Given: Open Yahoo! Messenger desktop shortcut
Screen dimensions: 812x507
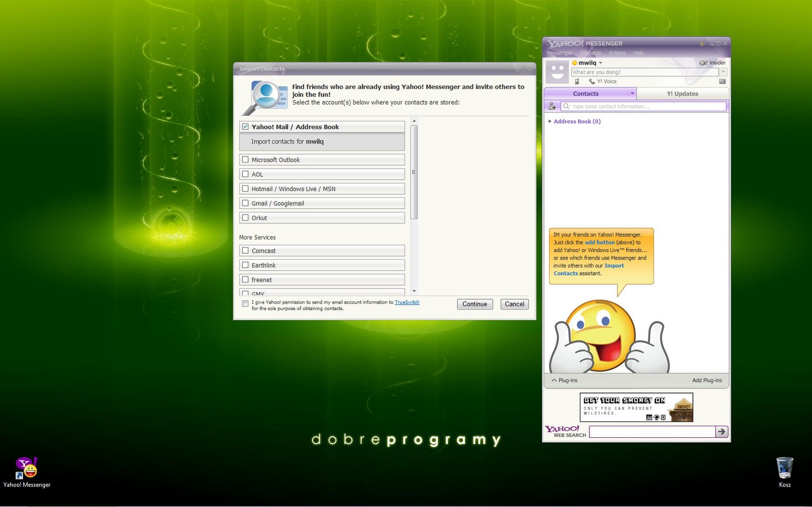Looking at the screenshot, I should click(27, 472).
